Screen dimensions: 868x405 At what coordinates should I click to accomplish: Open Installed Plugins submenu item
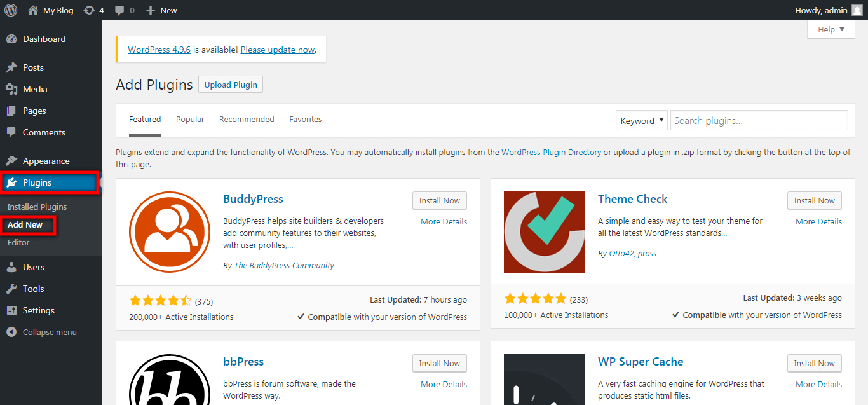pos(37,207)
